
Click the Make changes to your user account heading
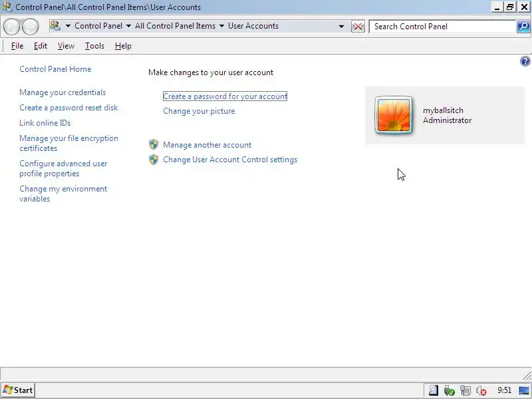[211, 72]
